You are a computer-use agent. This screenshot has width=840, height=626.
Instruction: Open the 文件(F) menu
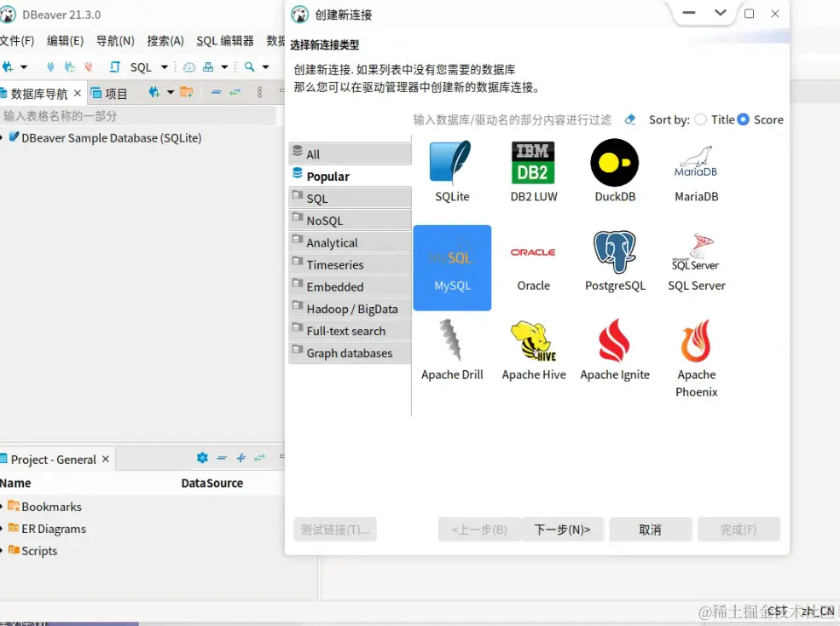[x=16, y=41]
